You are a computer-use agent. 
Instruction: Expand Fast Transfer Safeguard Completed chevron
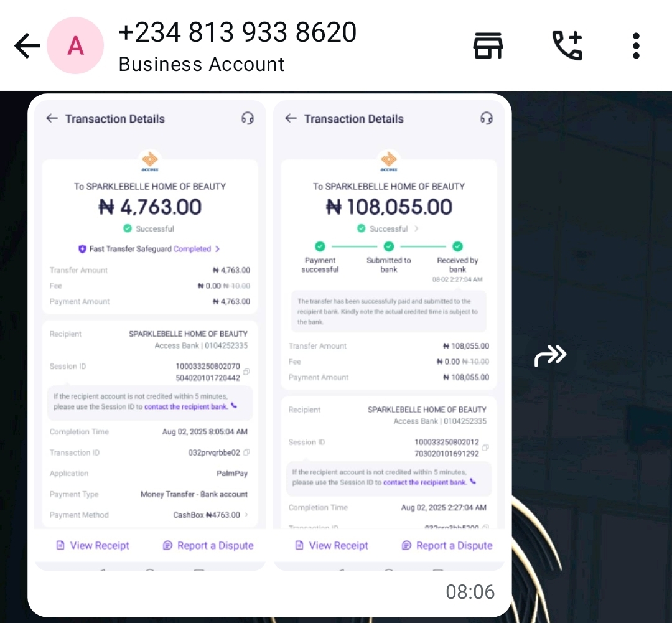[217, 249]
